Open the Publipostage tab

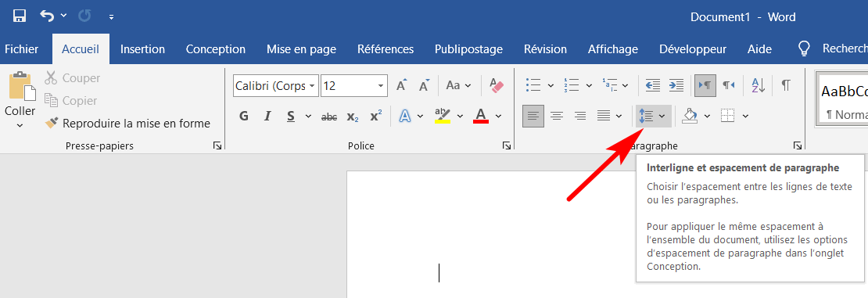[x=468, y=49]
